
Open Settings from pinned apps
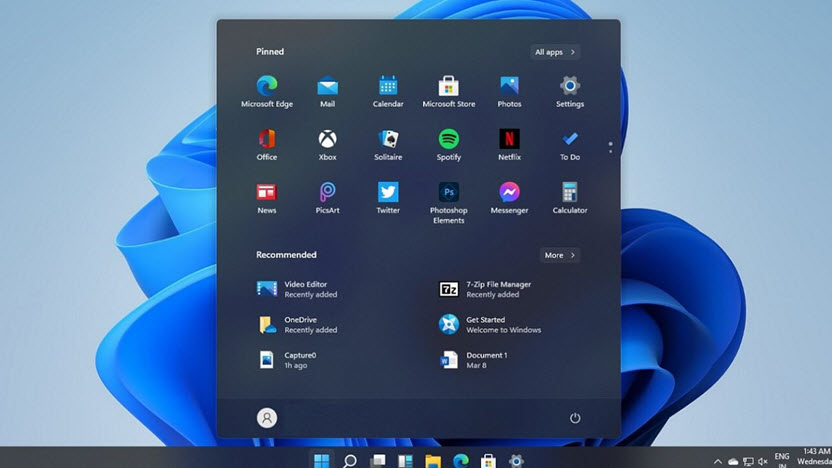pyautogui.click(x=569, y=92)
